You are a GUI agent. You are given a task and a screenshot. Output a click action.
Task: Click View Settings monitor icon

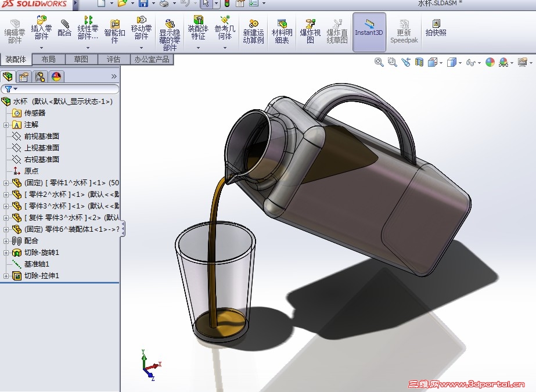522,62
